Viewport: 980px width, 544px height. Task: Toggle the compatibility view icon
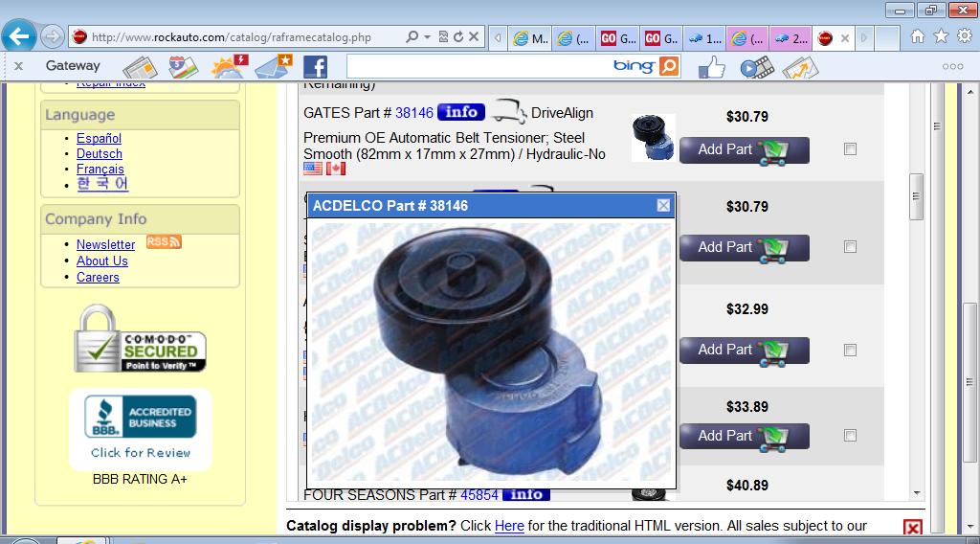coord(443,37)
